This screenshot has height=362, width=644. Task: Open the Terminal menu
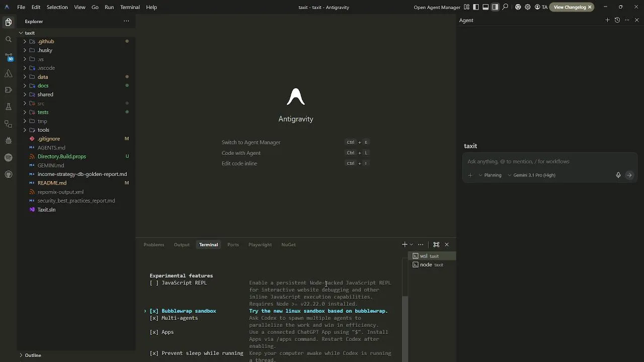coord(130,7)
